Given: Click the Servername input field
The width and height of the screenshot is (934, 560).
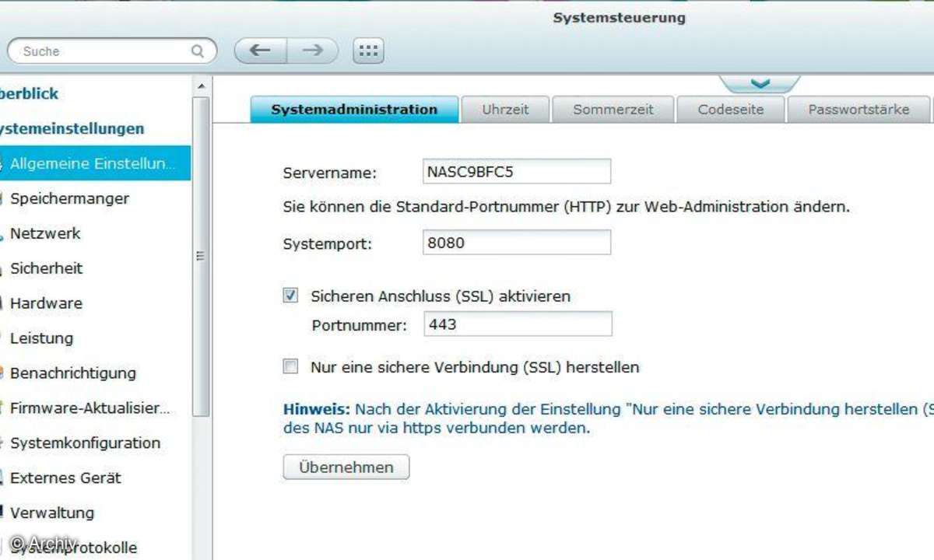Looking at the screenshot, I should click(x=517, y=172).
